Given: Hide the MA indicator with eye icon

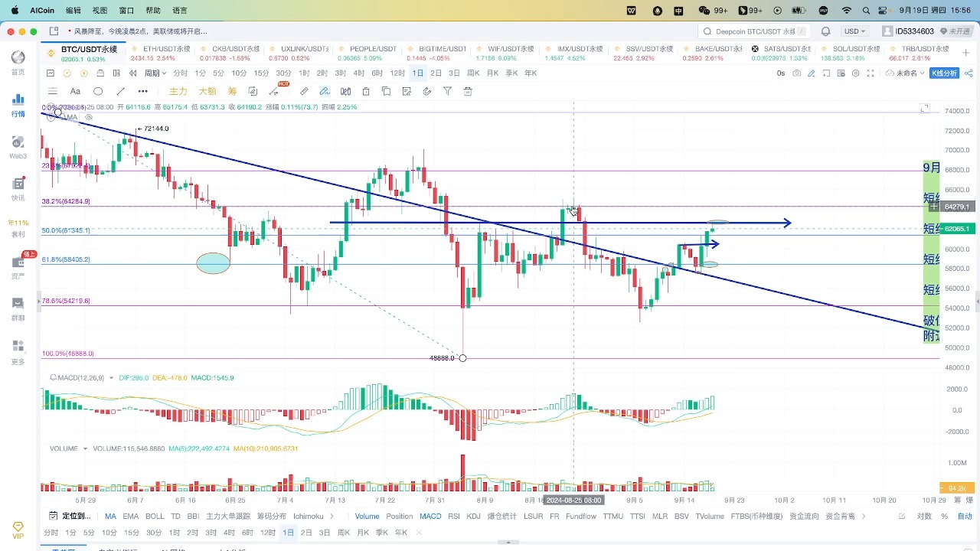Looking at the screenshot, I should pos(88,117).
